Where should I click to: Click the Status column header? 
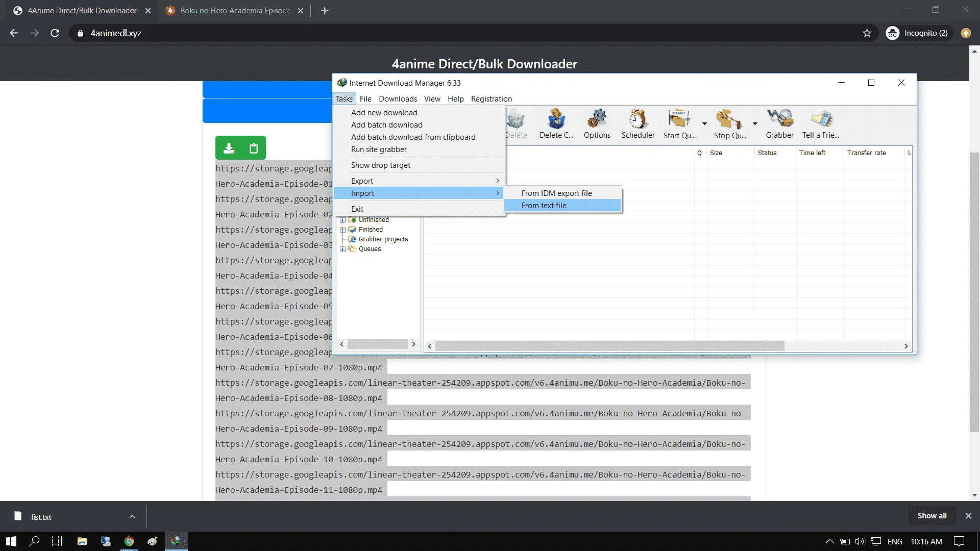(775, 153)
